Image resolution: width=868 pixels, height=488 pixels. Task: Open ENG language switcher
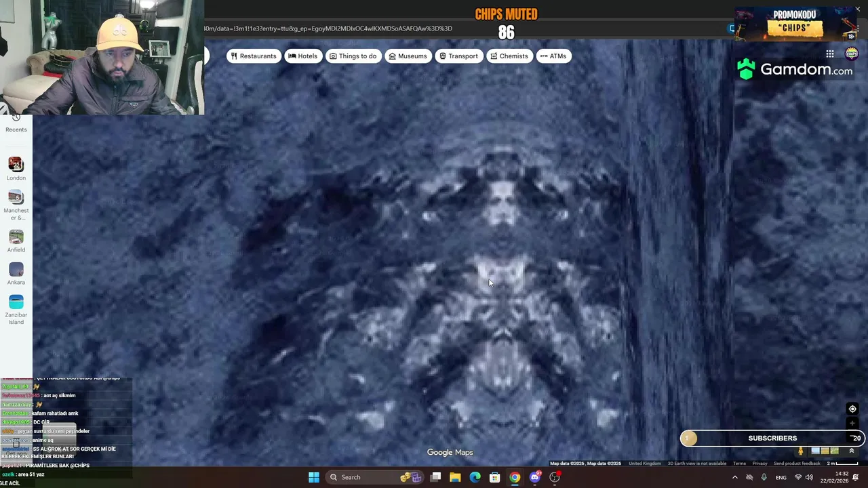(x=781, y=477)
